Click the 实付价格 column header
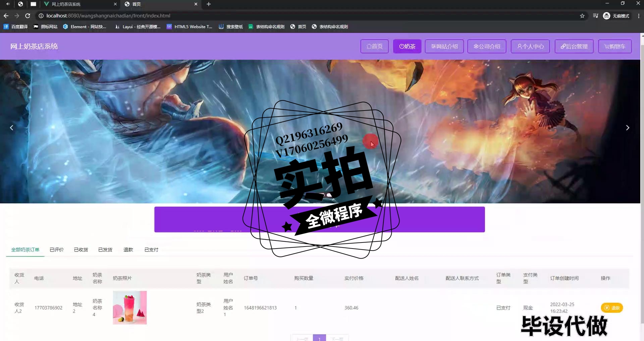 coord(354,278)
